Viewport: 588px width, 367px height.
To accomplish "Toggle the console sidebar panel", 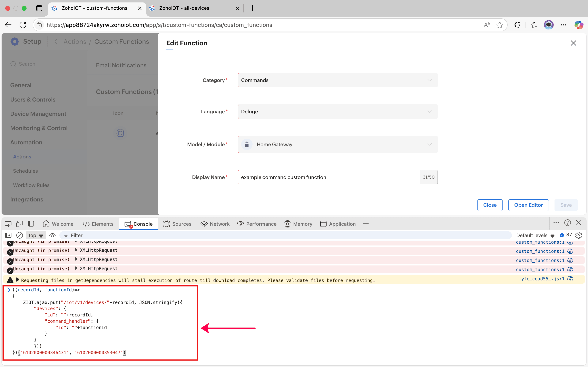I will (x=8, y=235).
